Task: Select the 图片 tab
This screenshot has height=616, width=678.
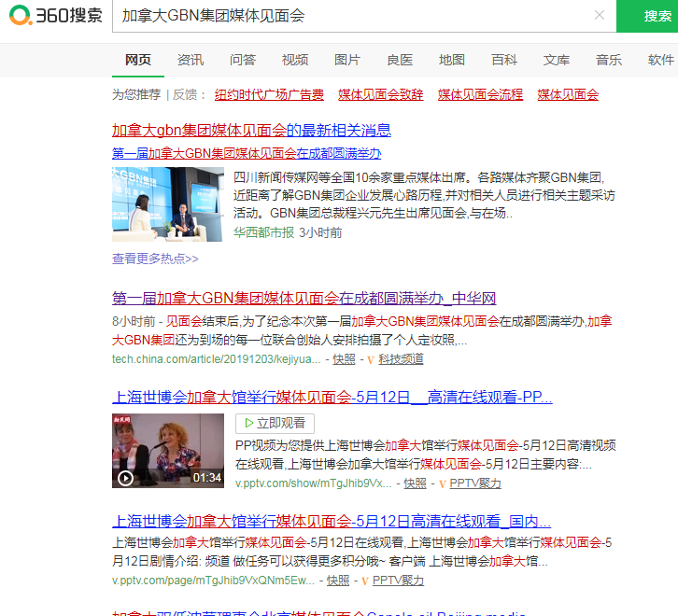Action: tap(347, 60)
